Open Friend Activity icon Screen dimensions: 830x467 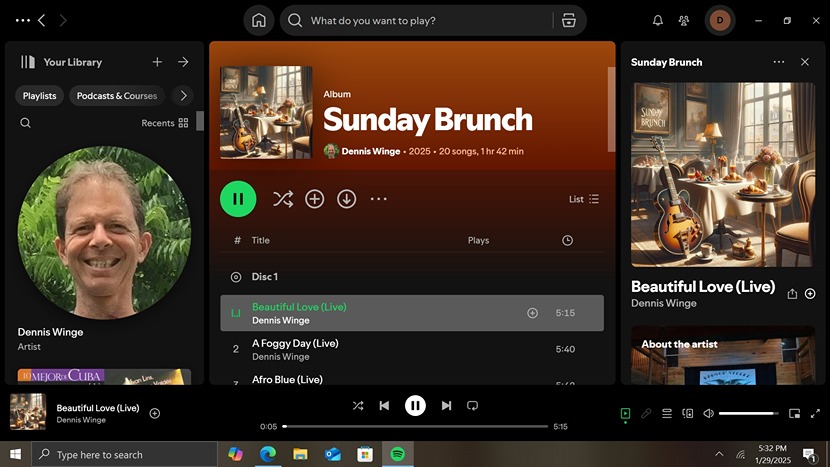(x=684, y=21)
